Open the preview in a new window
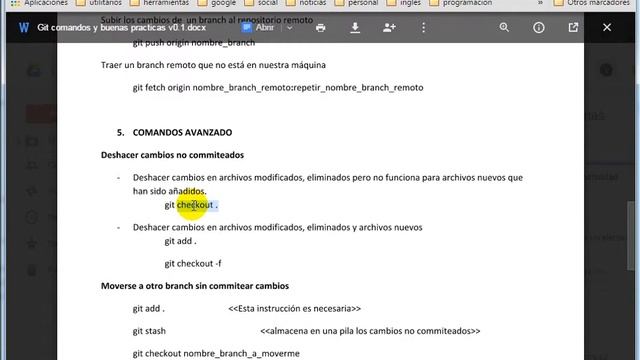 pos(573,27)
